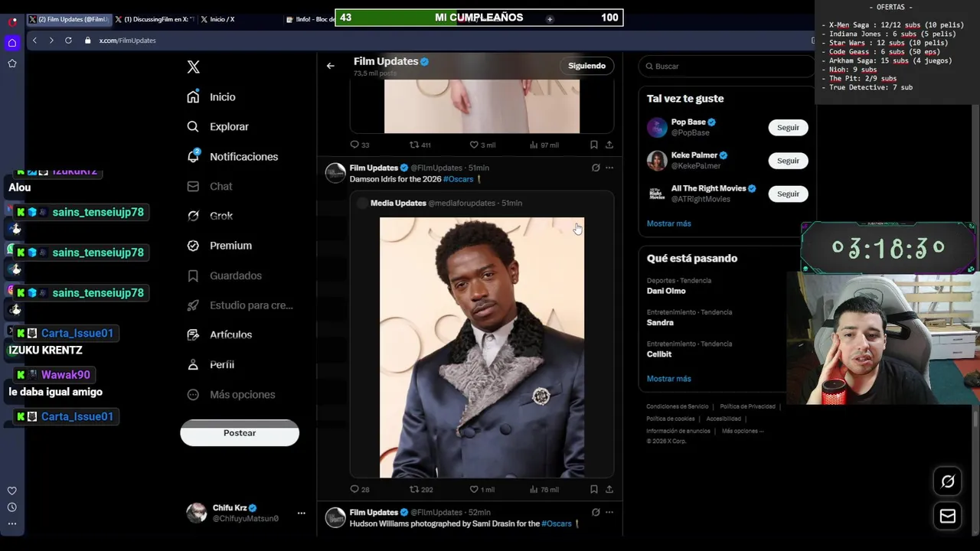The height and width of the screenshot is (551, 980).
Task: Open Guardados bookmarks page
Action: tap(224, 275)
